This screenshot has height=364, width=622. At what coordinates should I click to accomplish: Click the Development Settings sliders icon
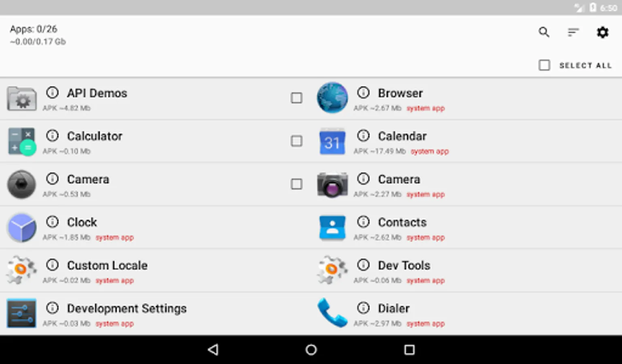22,313
